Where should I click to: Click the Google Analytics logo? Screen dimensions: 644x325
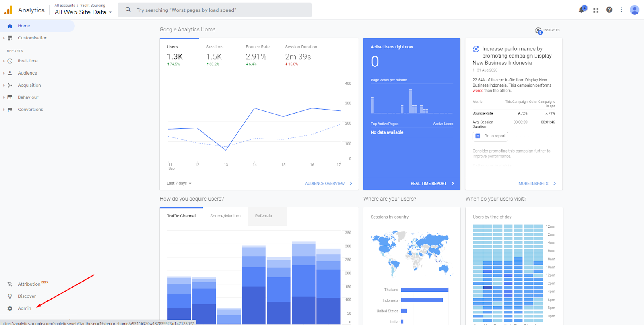coord(8,10)
